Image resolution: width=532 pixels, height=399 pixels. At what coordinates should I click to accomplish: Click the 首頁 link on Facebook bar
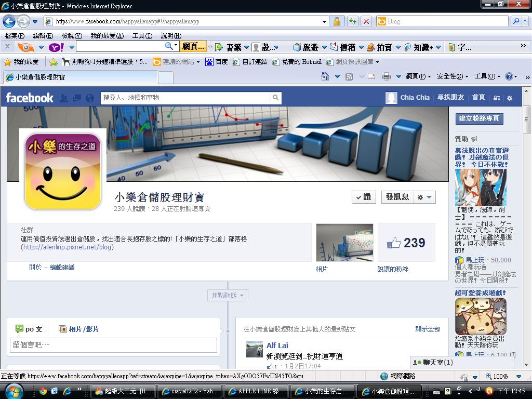click(478, 97)
